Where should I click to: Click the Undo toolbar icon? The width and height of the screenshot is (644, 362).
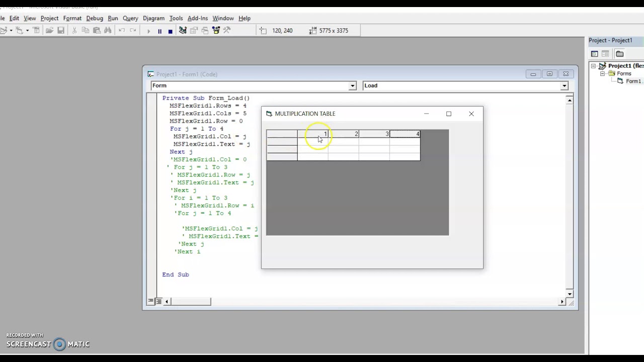[122, 31]
